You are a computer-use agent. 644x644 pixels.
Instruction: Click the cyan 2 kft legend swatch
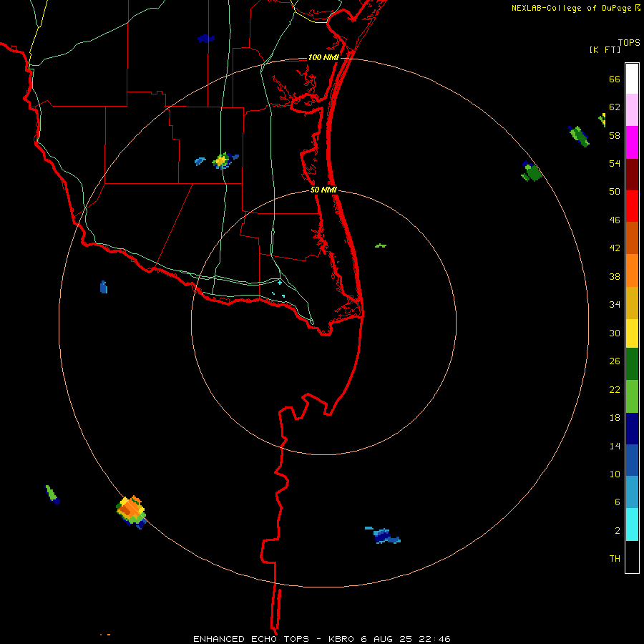pyautogui.click(x=632, y=525)
